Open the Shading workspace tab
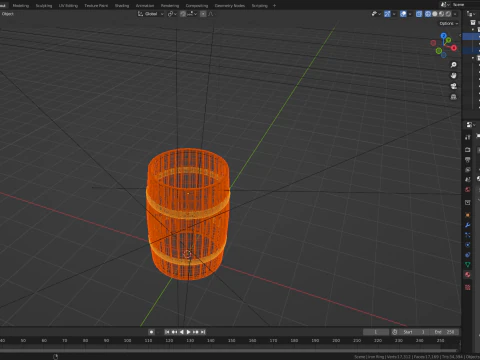The height and width of the screenshot is (360, 480). 122,5
